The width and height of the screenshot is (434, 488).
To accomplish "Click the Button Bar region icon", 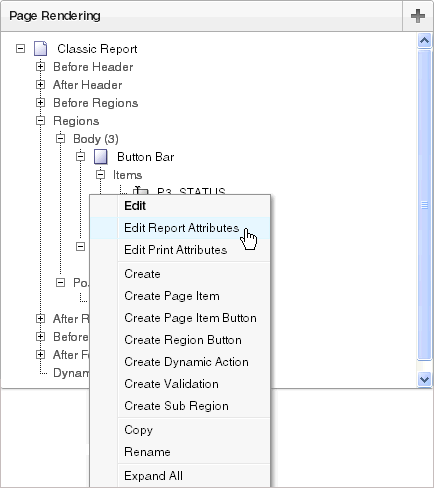I will point(101,157).
